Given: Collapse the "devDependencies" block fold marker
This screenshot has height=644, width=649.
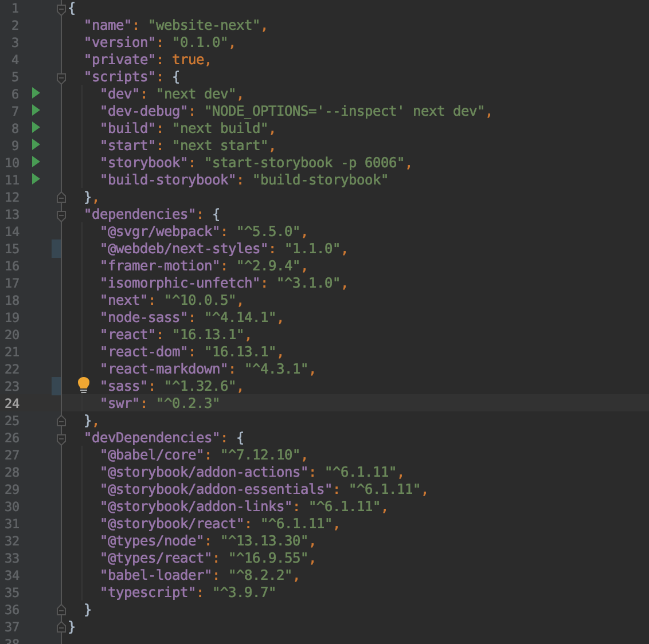Looking at the screenshot, I should 61,438.
